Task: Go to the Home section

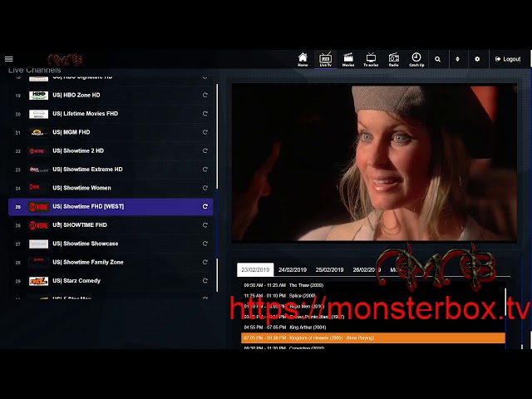Action: (x=303, y=59)
